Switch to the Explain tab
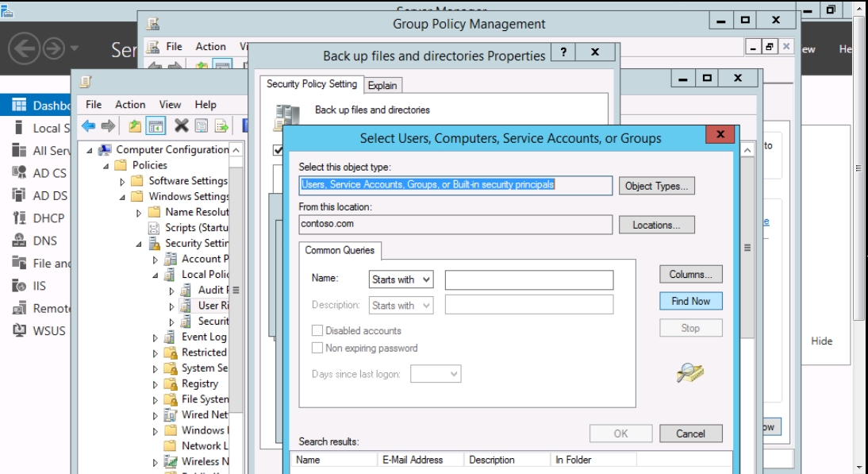868x474 pixels. coord(382,85)
